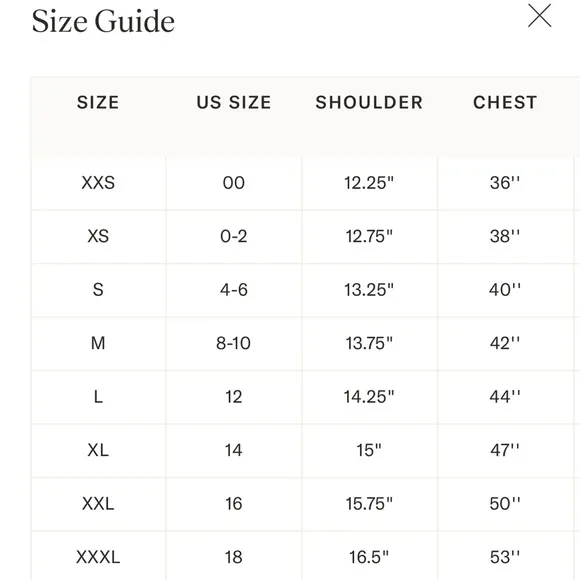Click the 8-10 US size cell
This screenshot has width=580, height=580.
tap(234, 343)
